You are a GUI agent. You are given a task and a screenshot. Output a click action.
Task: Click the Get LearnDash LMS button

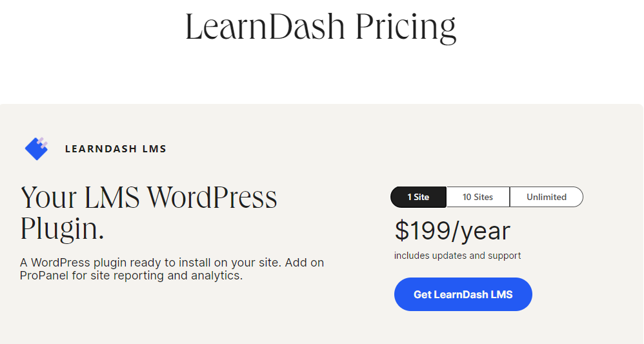463,294
